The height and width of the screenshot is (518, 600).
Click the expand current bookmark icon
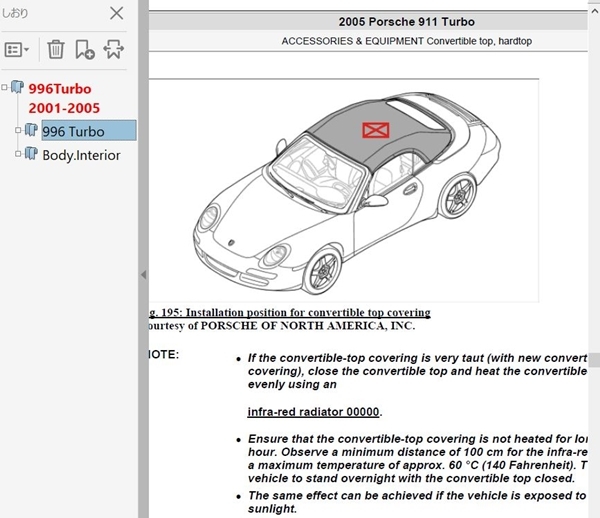pos(114,49)
